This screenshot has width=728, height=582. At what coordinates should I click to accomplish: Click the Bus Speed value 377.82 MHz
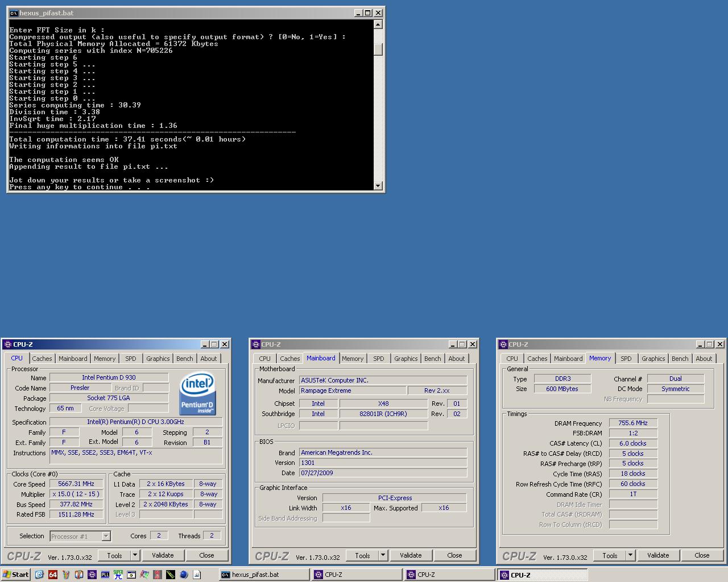pyautogui.click(x=76, y=504)
